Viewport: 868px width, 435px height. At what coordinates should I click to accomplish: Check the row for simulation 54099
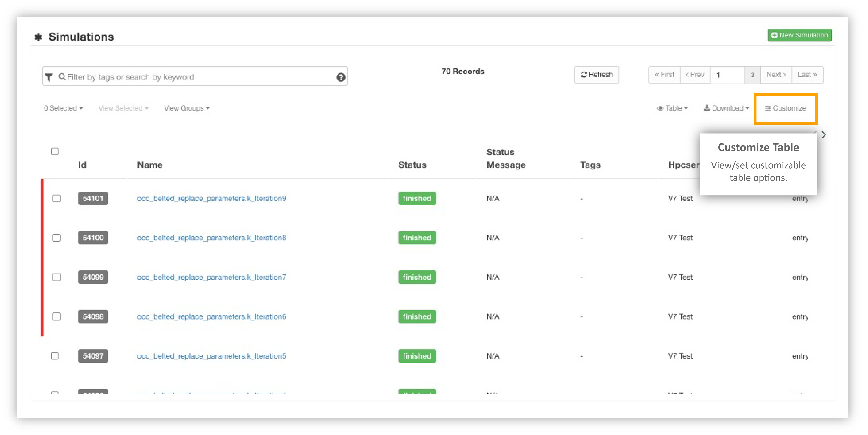click(x=57, y=277)
